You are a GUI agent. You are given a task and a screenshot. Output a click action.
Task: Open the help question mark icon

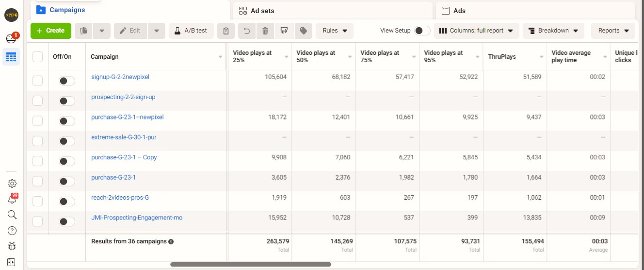[x=12, y=231]
